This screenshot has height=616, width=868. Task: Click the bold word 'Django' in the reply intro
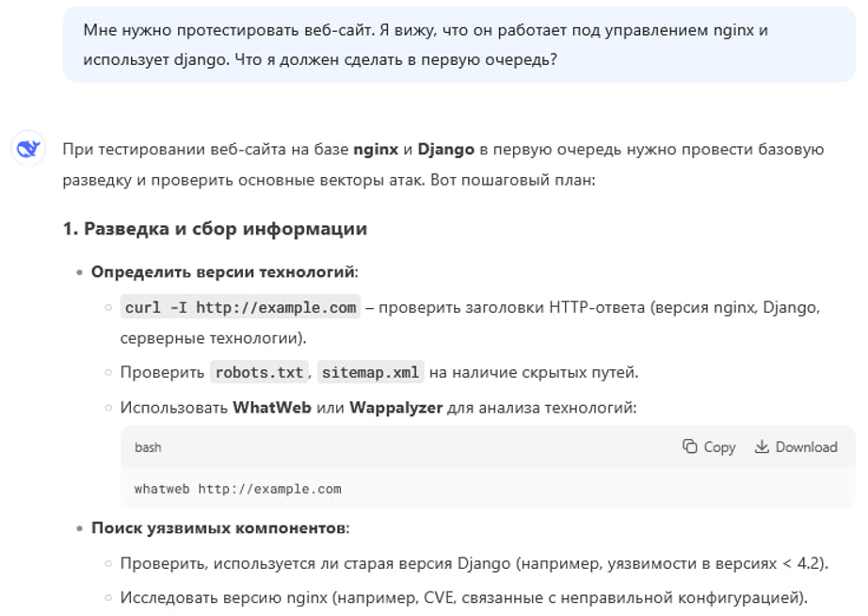(x=445, y=150)
